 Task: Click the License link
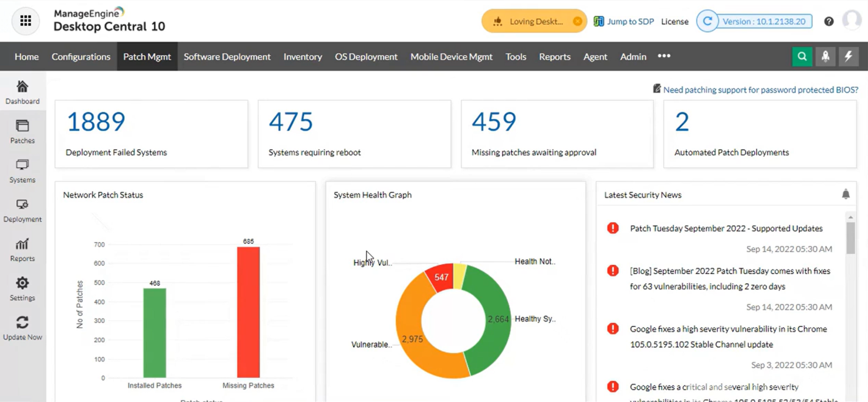(x=675, y=22)
